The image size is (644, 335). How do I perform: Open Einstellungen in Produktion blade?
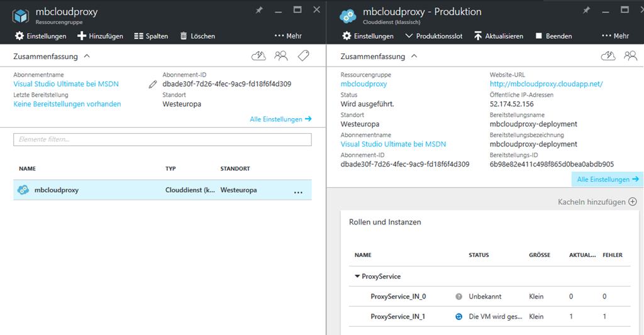click(x=368, y=36)
